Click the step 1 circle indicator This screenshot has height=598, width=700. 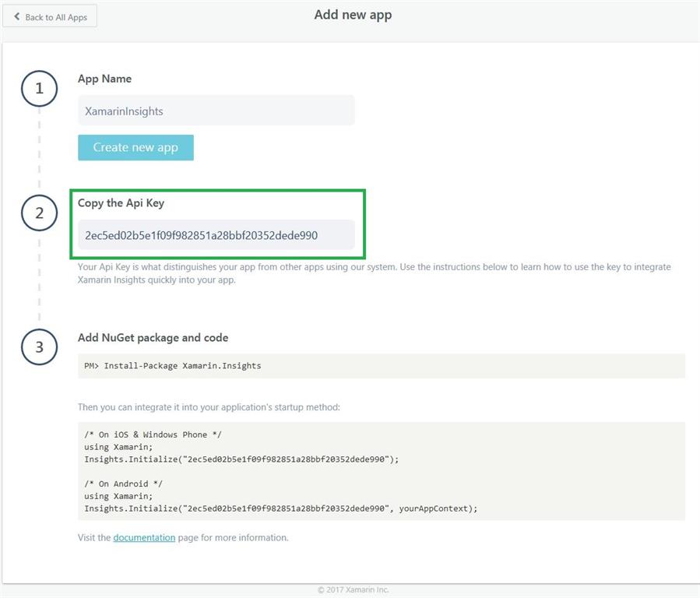(39, 89)
